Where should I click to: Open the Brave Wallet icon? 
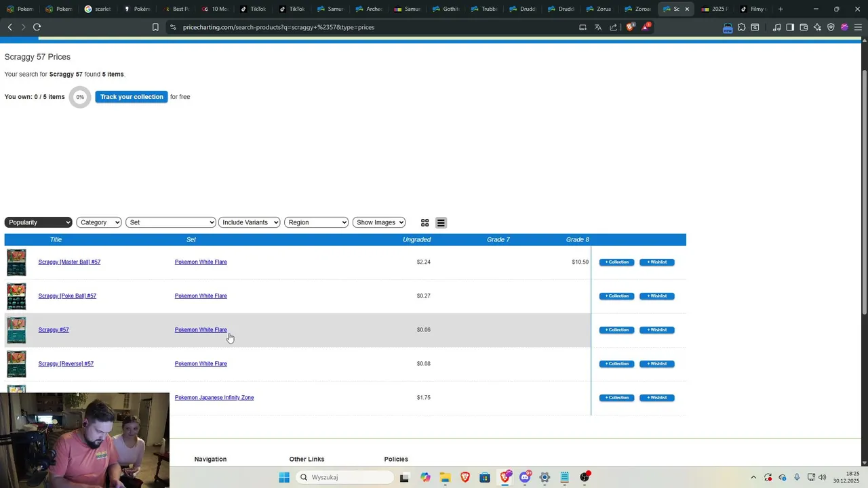point(804,27)
